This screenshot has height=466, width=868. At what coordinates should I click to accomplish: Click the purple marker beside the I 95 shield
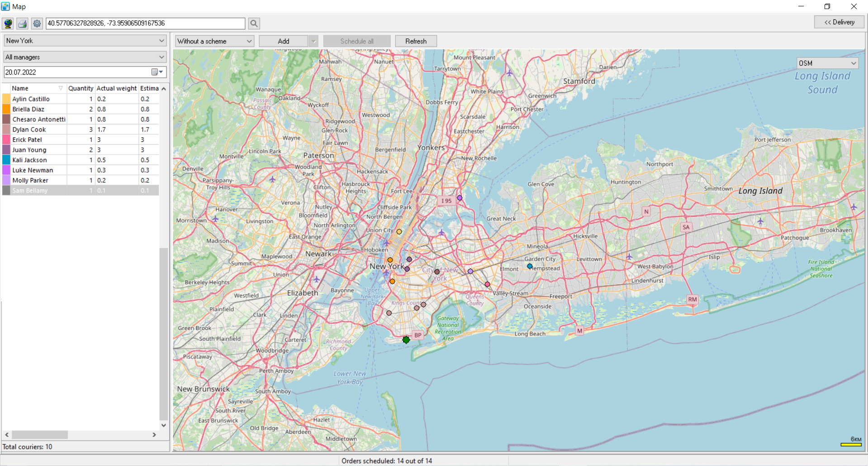(x=460, y=198)
